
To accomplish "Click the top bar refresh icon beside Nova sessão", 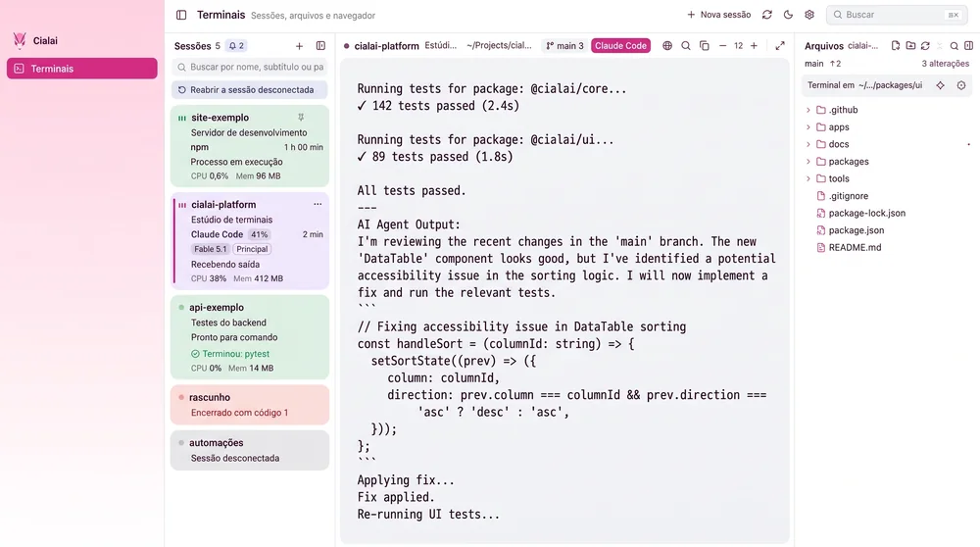I will point(767,15).
